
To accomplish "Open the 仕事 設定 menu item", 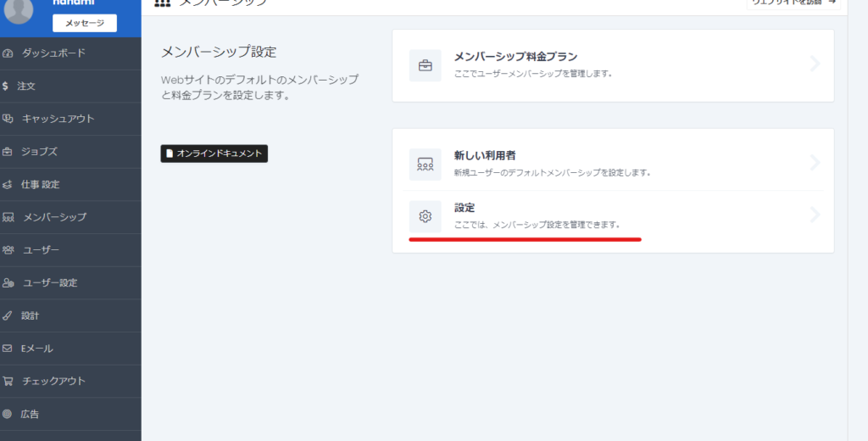I will [40, 184].
